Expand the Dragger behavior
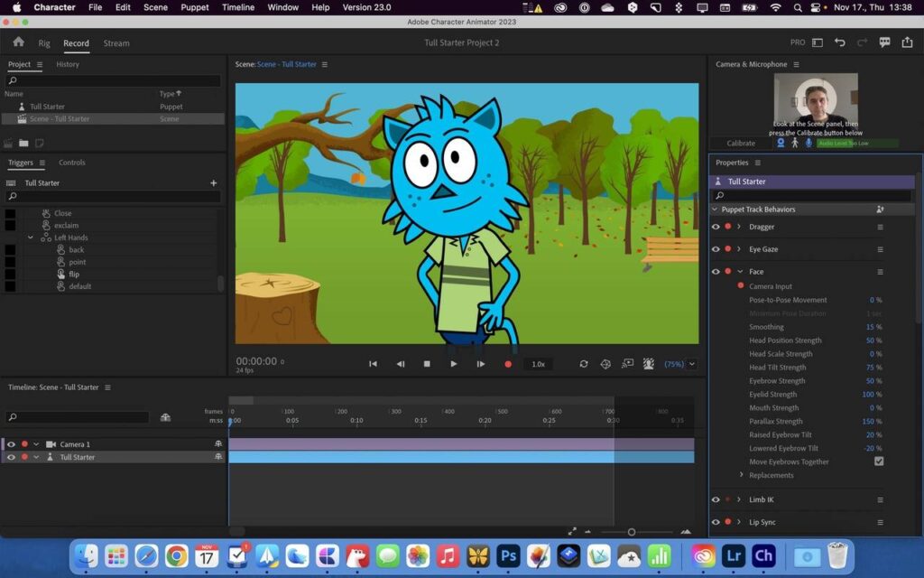924x578 pixels. coord(739,227)
